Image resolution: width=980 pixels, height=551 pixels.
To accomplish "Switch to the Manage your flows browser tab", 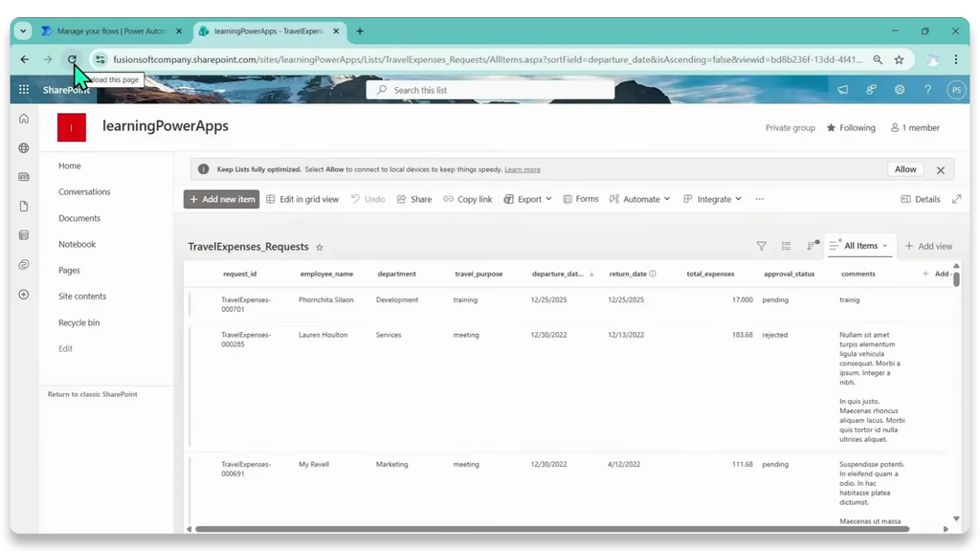I will 111,31.
